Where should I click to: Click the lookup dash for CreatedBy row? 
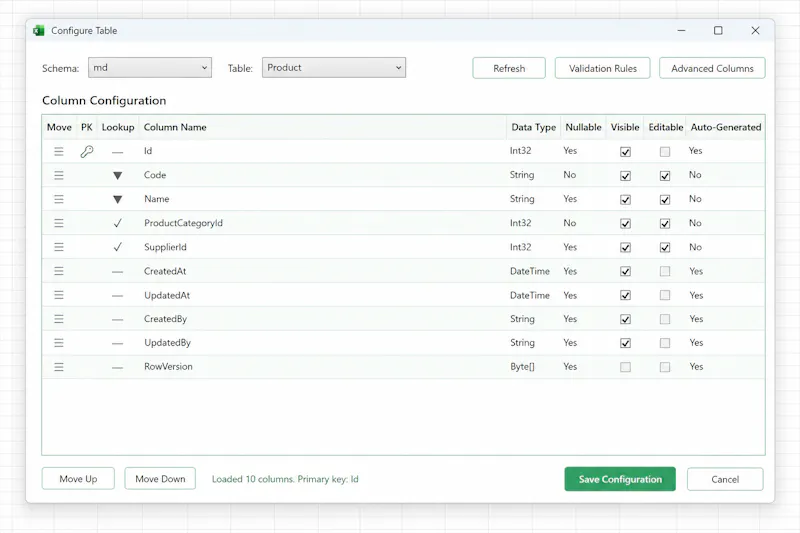point(117,320)
